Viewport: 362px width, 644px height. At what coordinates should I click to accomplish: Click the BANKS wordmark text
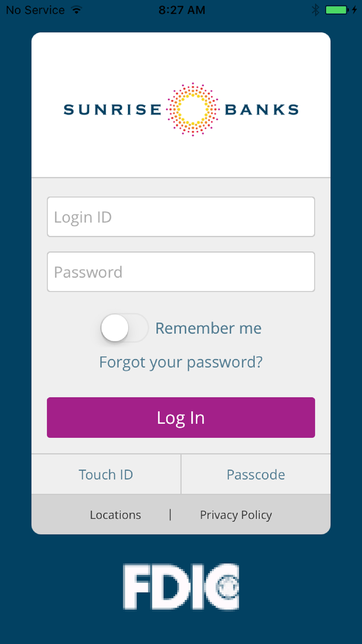262,109
